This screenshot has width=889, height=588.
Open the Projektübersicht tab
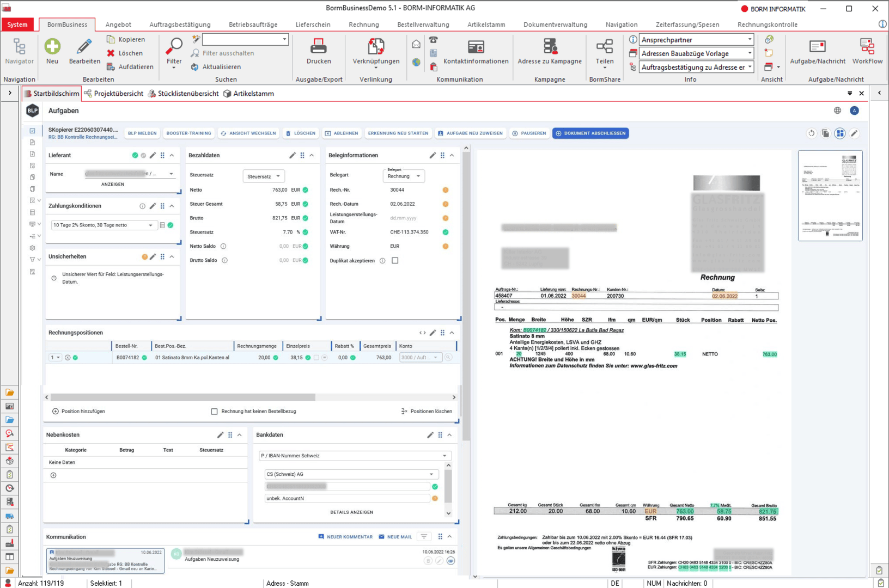click(x=117, y=93)
